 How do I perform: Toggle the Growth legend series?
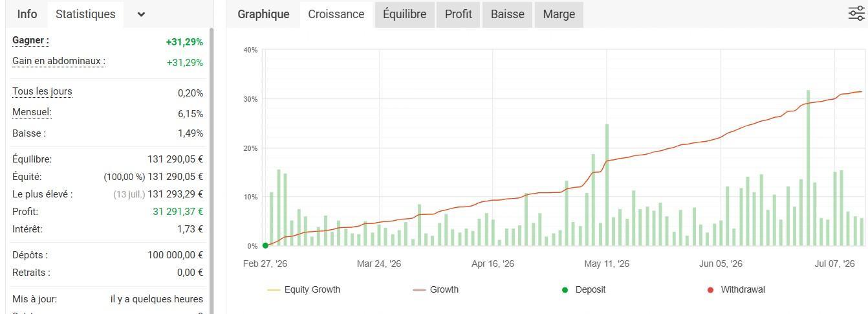click(x=435, y=289)
